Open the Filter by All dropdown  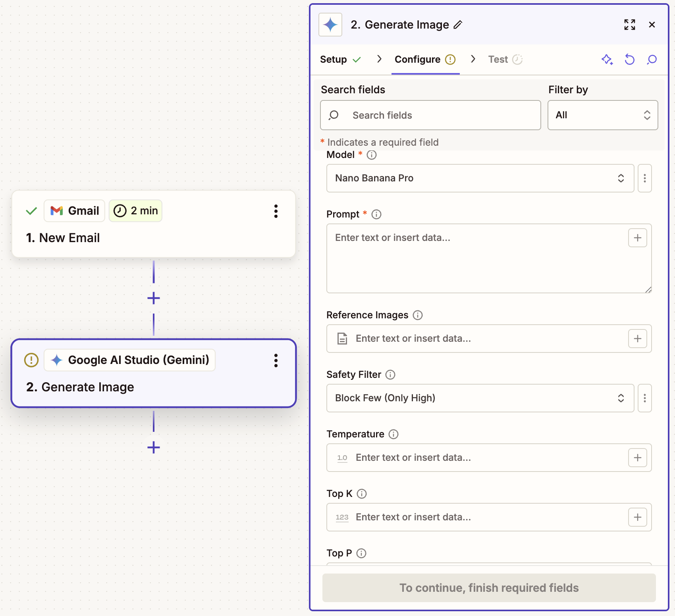point(602,115)
